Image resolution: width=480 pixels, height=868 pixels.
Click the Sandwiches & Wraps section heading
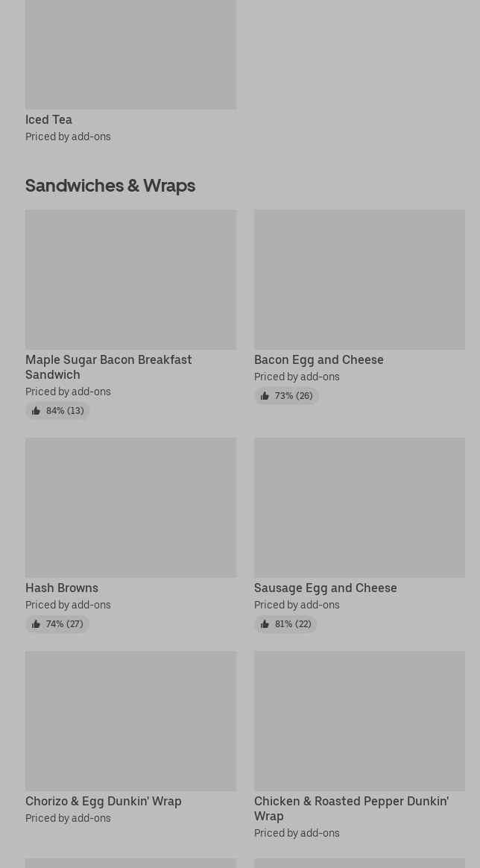[x=110, y=185]
